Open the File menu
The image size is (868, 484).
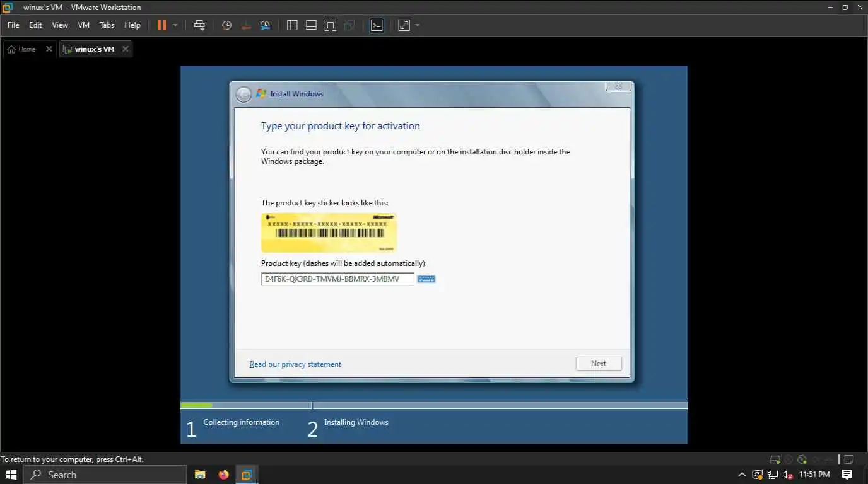click(13, 25)
